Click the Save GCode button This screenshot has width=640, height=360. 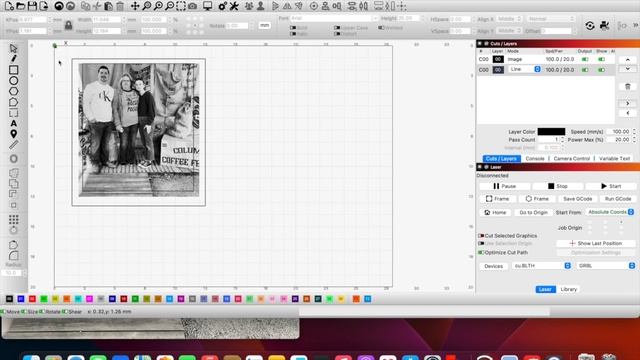pos(578,199)
